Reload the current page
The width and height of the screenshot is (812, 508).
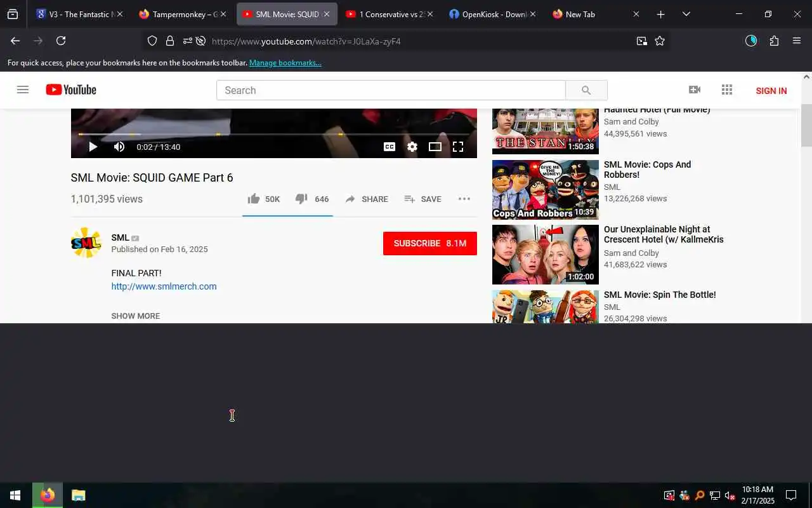61,41
